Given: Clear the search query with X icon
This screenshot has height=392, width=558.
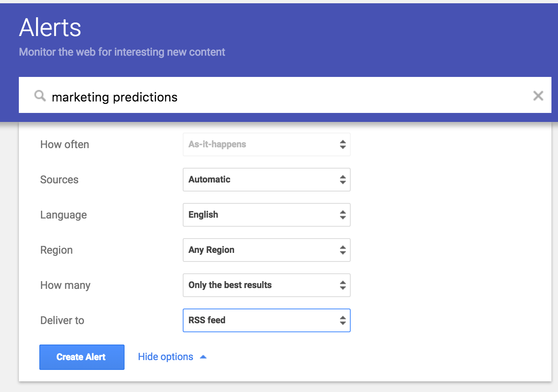Looking at the screenshot, I should (538, 96).
